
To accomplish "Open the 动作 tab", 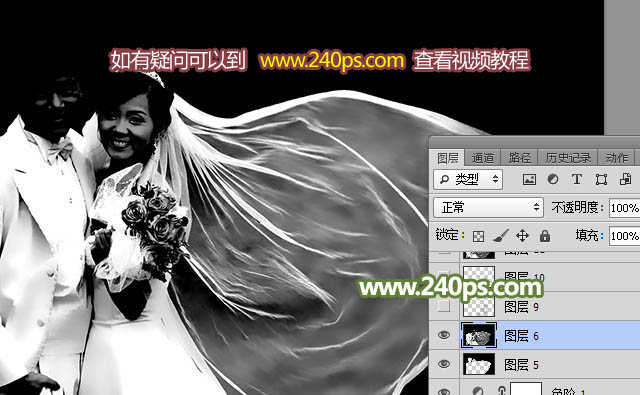I will [x=617, y=158].
